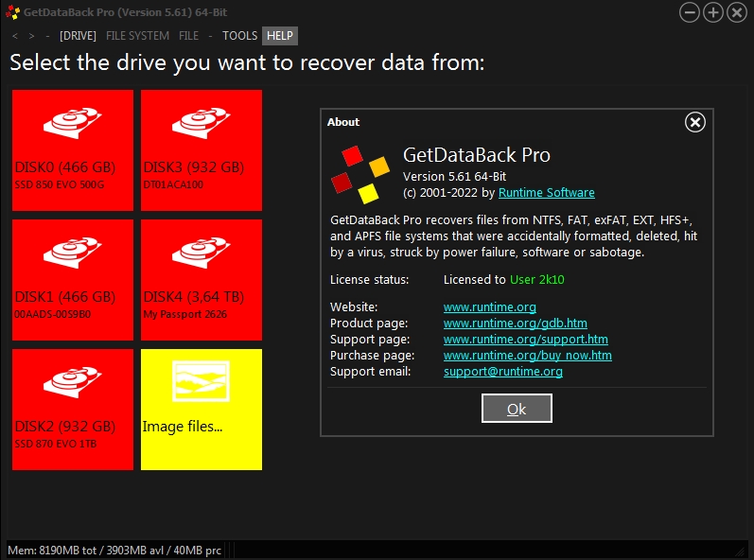Select the DISK2 SSD 870 EVO tile

point(73,409)
